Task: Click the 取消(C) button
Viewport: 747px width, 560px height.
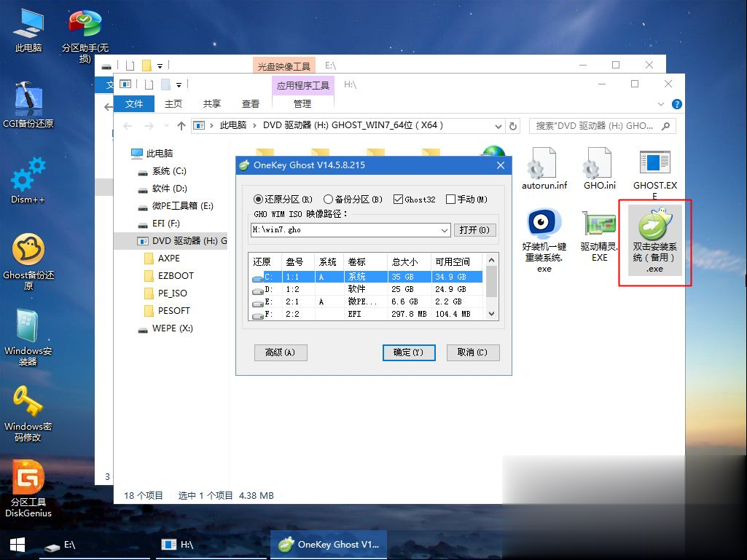Action: [x=472, y=352]
